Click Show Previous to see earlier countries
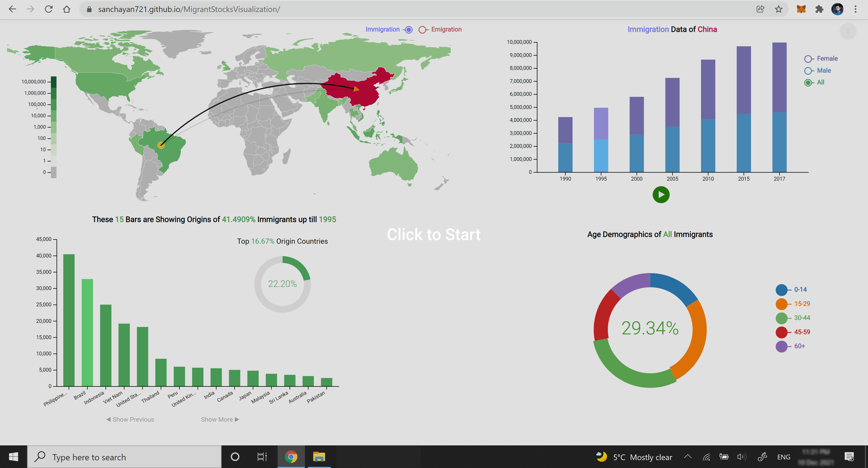 tap(130, 419)
